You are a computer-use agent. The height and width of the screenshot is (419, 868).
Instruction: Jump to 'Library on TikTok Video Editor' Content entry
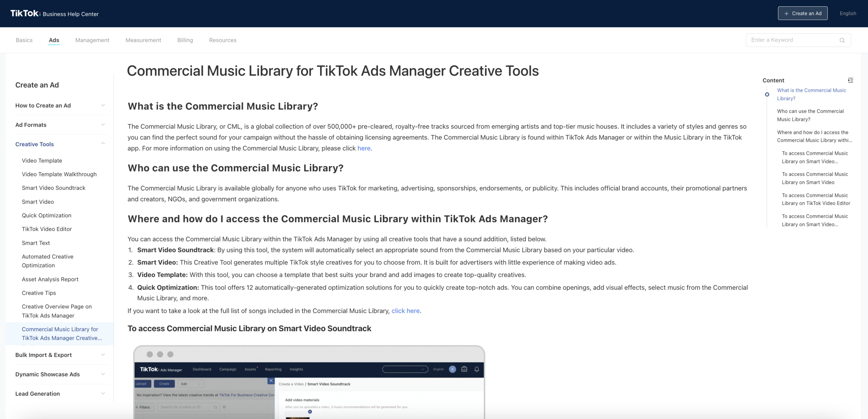[x=816, y=199]
